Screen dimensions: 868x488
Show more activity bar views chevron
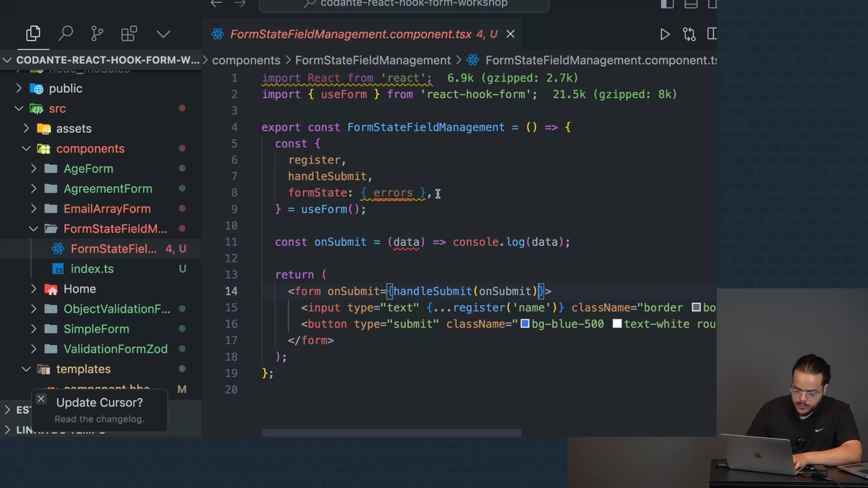click(163, 34)
